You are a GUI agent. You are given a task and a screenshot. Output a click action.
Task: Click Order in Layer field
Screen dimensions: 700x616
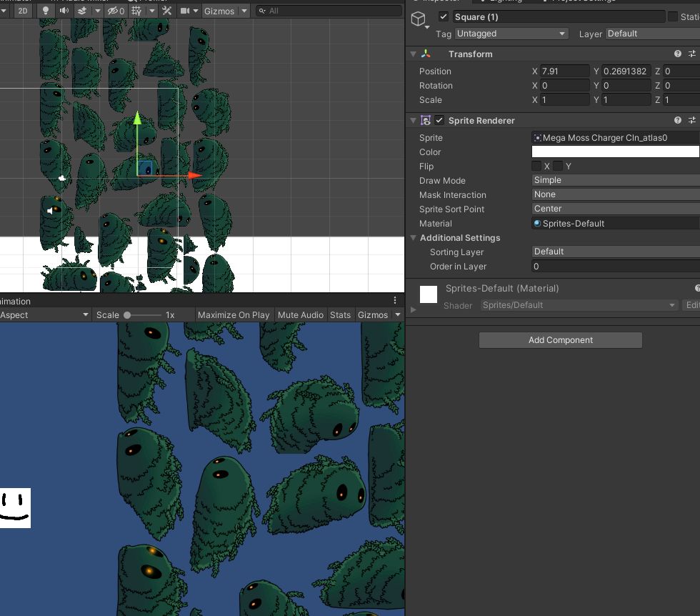point(616,267)
